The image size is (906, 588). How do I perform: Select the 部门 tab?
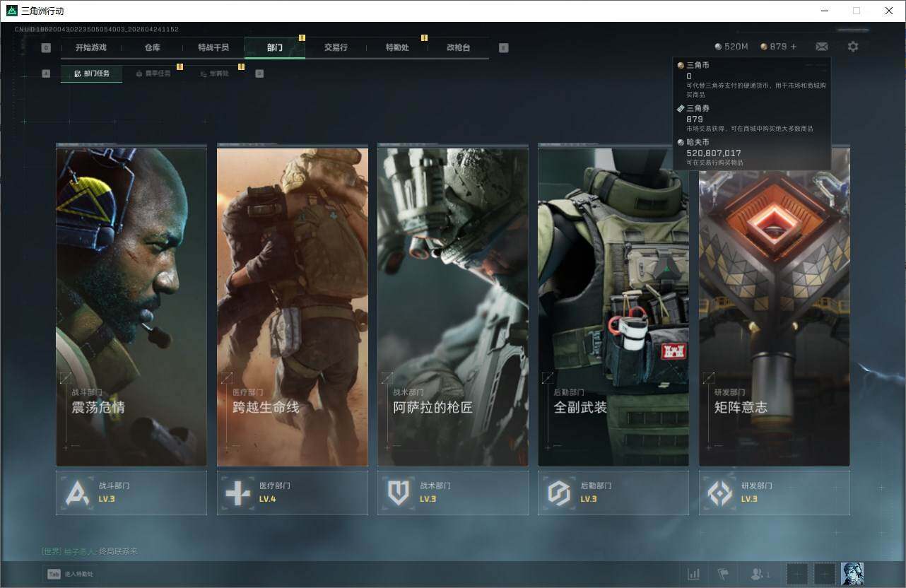(x=275, y=48)
